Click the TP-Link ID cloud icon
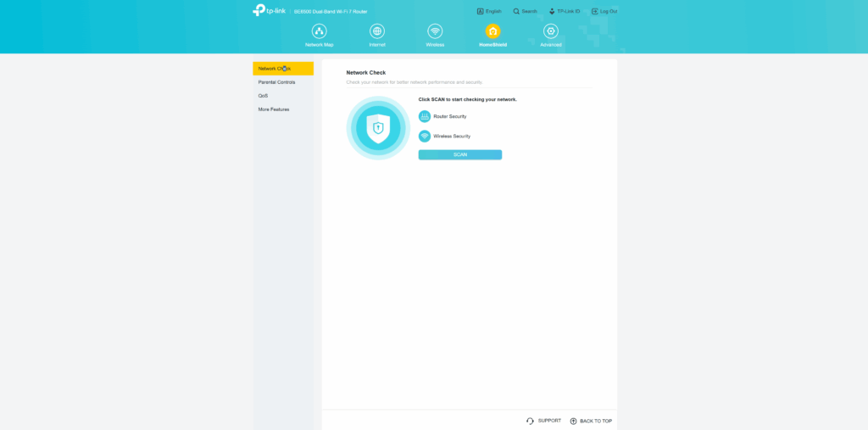The image size is (868, 430). (x=552, y=11)
